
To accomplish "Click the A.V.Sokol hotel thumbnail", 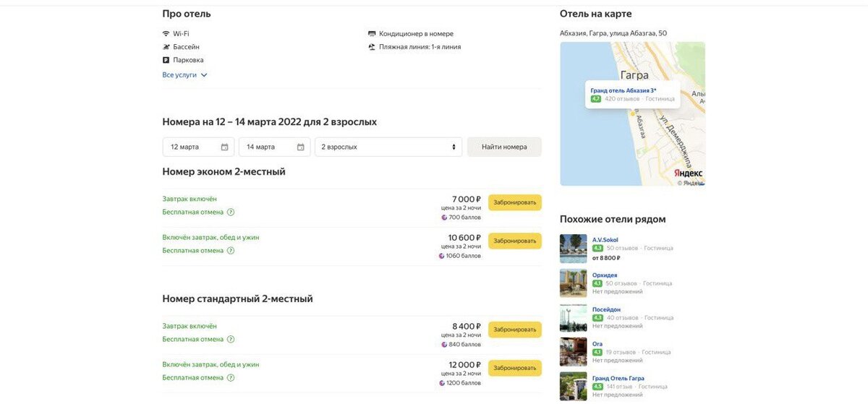I will point(574,249).
